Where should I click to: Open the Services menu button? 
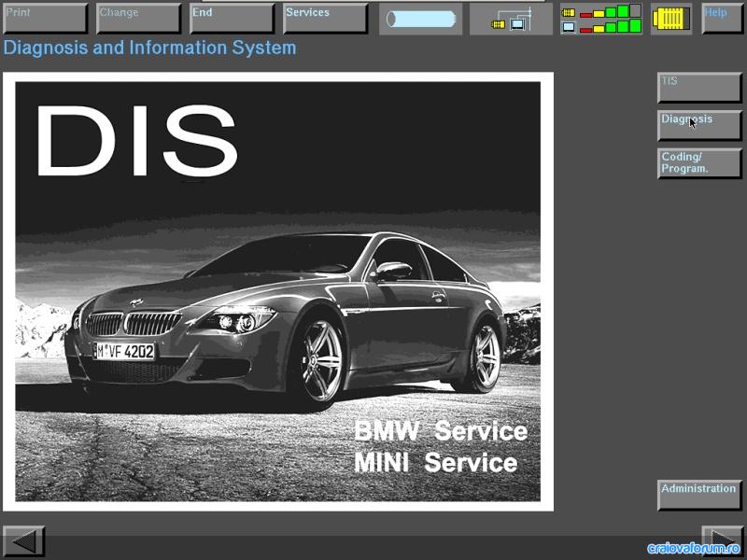tap(325, 19)
